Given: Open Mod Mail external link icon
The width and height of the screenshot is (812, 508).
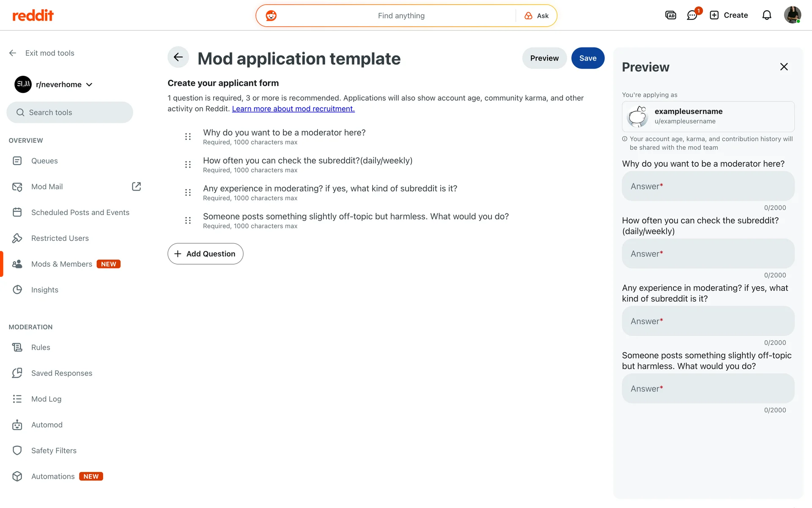Looking at the screenshot, I should coord(136,187).
